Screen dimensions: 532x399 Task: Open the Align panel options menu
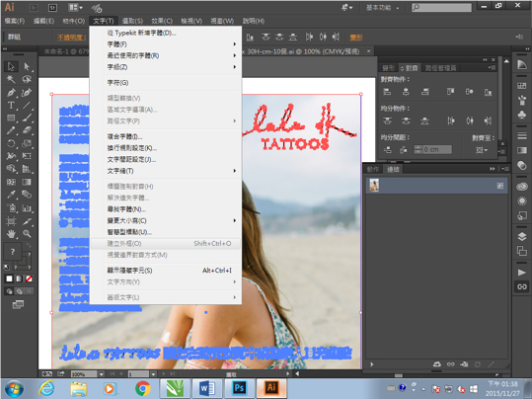point(492,68)
